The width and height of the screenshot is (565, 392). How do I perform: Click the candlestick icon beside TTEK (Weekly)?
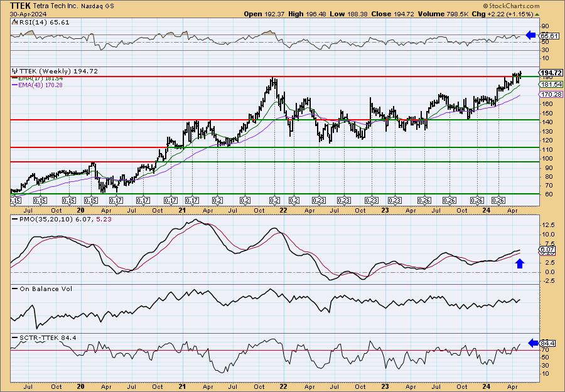click(x=15, y=72)
